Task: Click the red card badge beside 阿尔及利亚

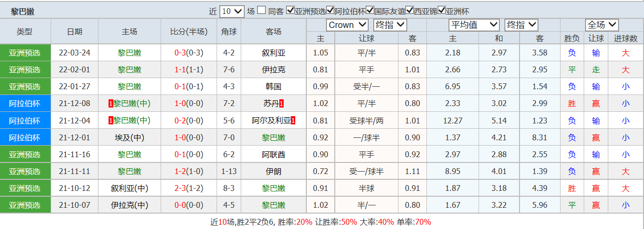Action: coord(293,121)
